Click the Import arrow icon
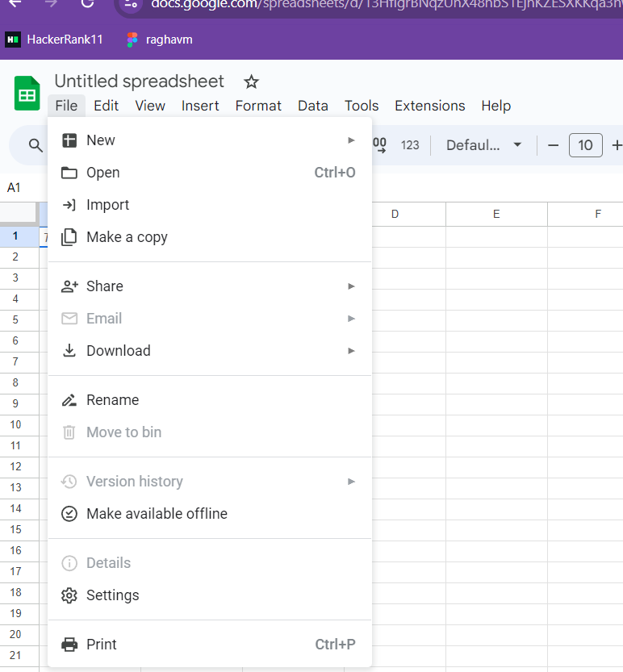This screenshot has height=672, width=623. [x=69, y=205]
